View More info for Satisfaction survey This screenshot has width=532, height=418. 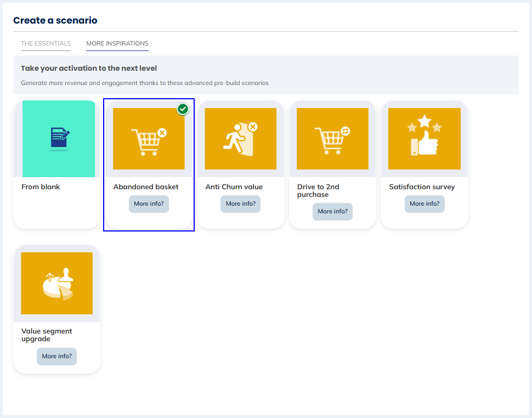pos(425,204)
